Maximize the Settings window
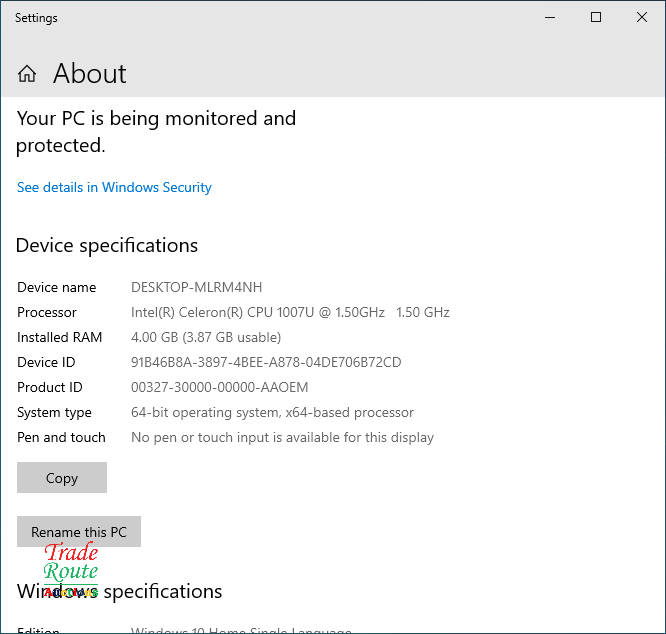 pyautogui.click(x=596, y=17)
